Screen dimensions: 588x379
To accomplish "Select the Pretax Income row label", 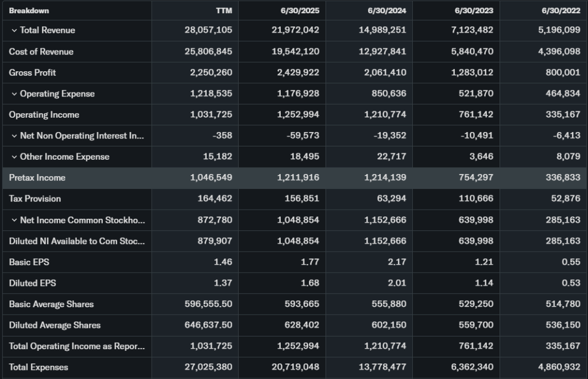I will 37,178.
